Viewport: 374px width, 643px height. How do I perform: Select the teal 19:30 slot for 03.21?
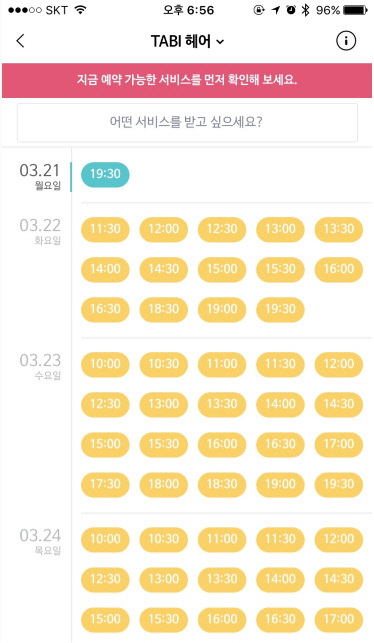[105, 175]
